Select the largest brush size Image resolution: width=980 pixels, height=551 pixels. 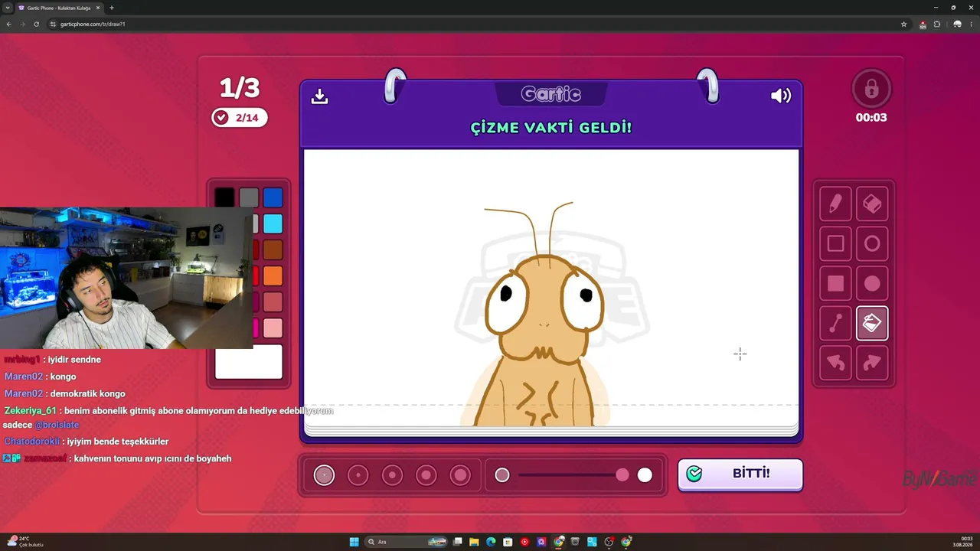coord(460,475)
